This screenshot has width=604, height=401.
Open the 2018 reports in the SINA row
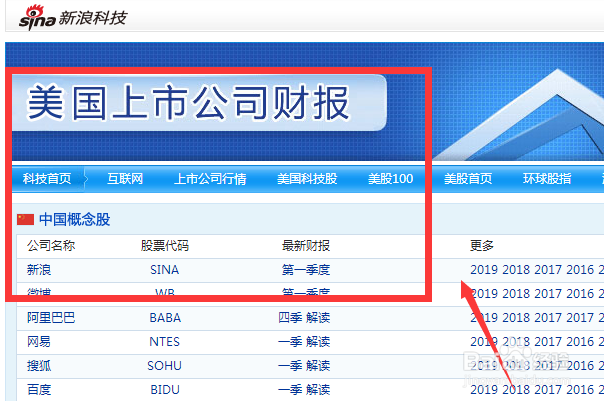tap(516, 270)
